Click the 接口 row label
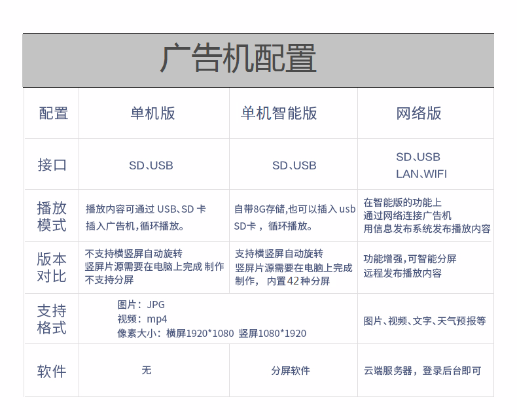 pos(52,165)
